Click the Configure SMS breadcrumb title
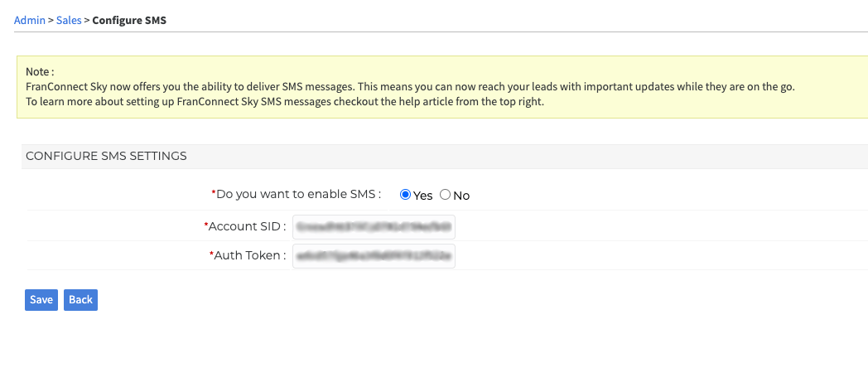The image size is (868, 368). pos(129,21)
